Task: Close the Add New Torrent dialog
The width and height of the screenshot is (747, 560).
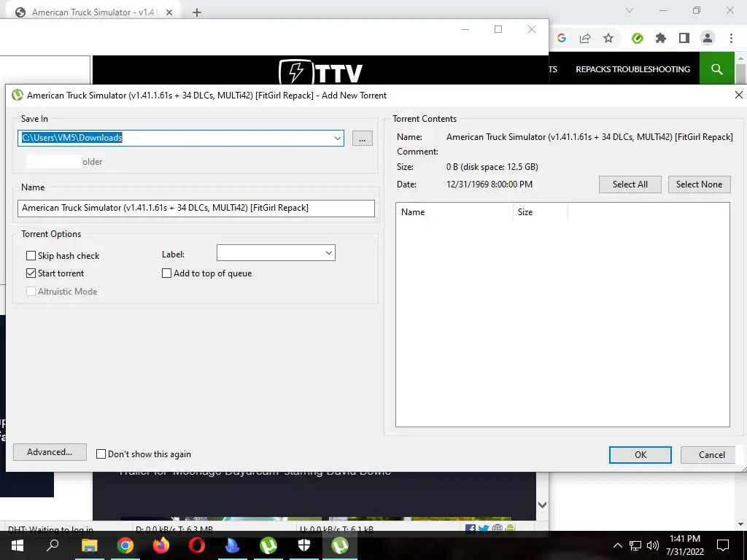Action: tap(738, 96)
